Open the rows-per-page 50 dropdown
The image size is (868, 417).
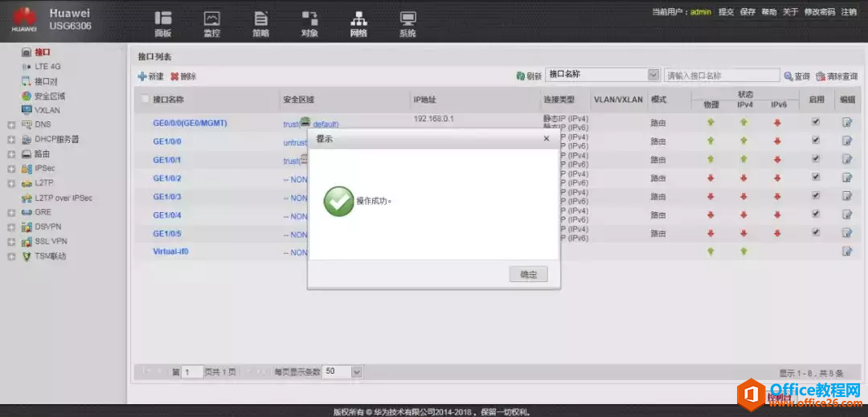point(357,372)
